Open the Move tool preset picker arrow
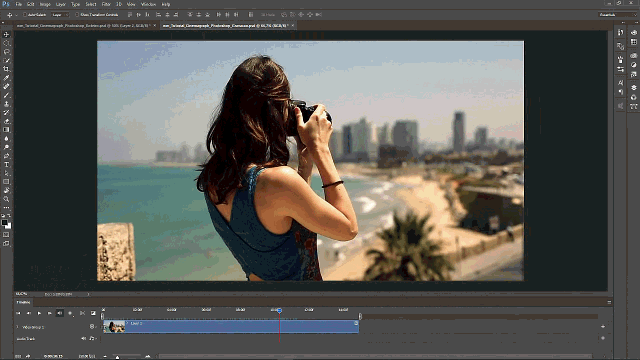This screenshot has width=640, height=360. point(16,15)
